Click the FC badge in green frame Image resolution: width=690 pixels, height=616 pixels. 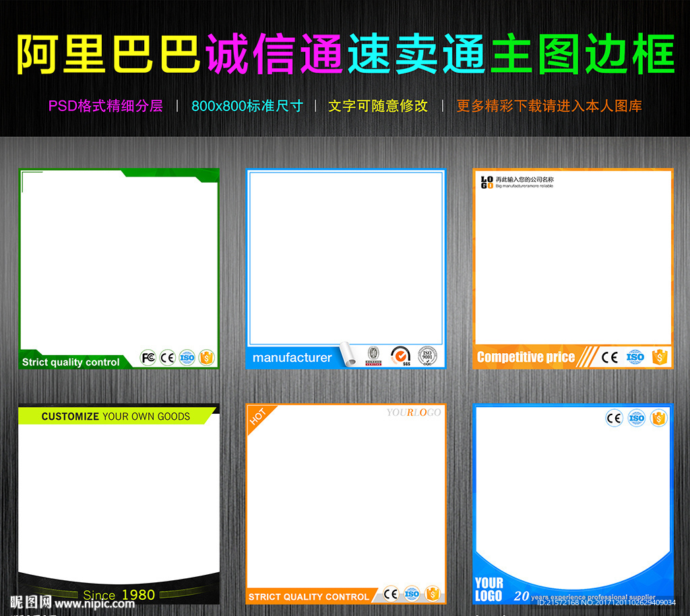click(148, 358)
